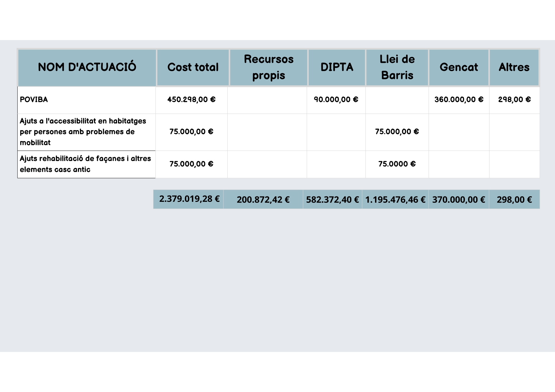Select the Cost total column header
Image resolution: width=555 pixels, height=392 pixels.
193,67
